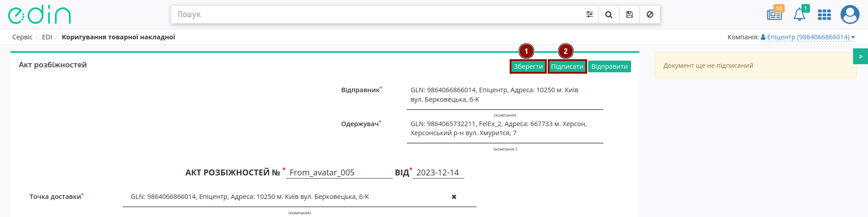This screenshot has width=868, height=217.
Task: Open company dropdown Епіцентр (9864066866014)
Action: click(808, 37)
